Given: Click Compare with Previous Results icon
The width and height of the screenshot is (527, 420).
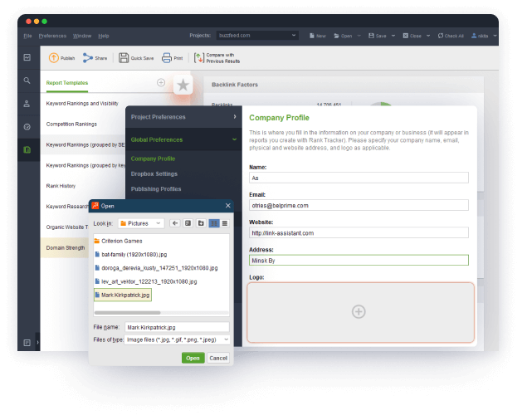Looking at the screenshot, I should [199, 58].
